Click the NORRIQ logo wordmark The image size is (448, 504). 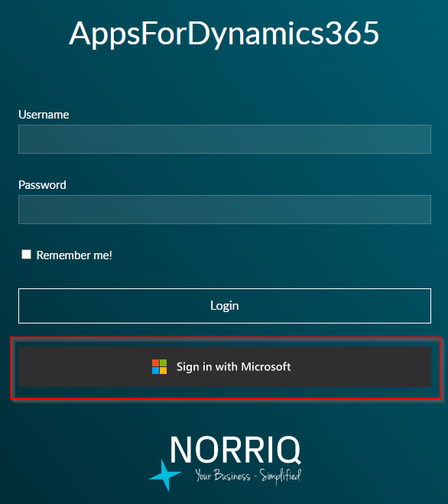(x=235, y=450)
